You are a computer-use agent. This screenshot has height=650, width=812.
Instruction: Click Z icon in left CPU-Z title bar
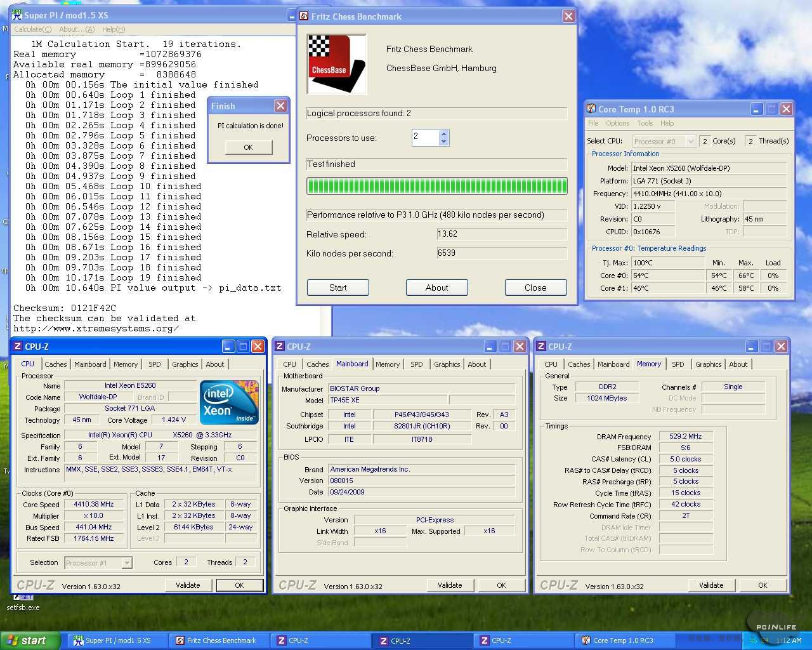tap(18, 347)
